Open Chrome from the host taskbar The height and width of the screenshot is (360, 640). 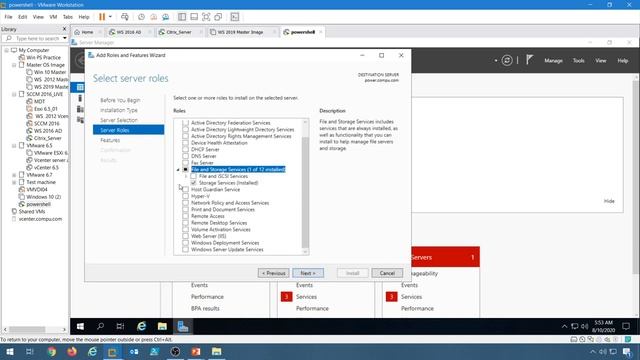click(51, 351)
